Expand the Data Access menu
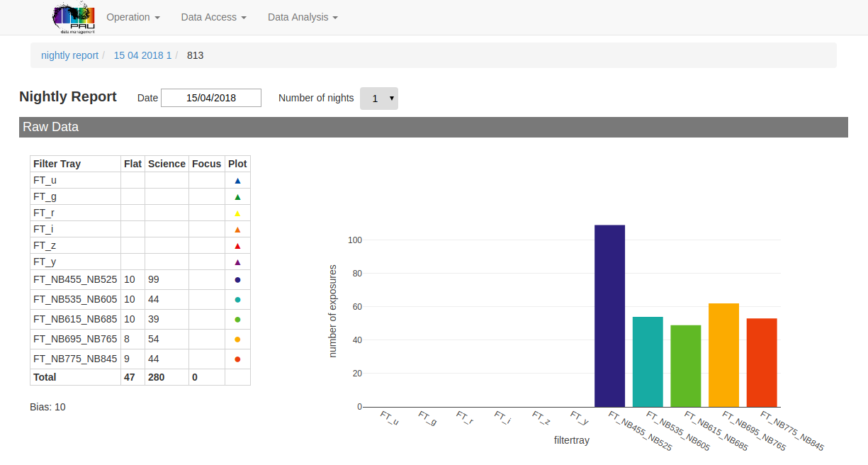 click(213, 17)
